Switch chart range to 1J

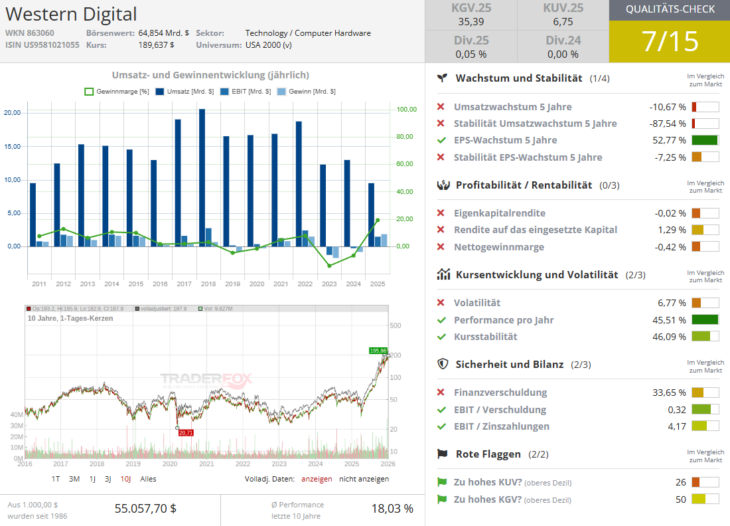pyautogui.click(x=92, y=479)
